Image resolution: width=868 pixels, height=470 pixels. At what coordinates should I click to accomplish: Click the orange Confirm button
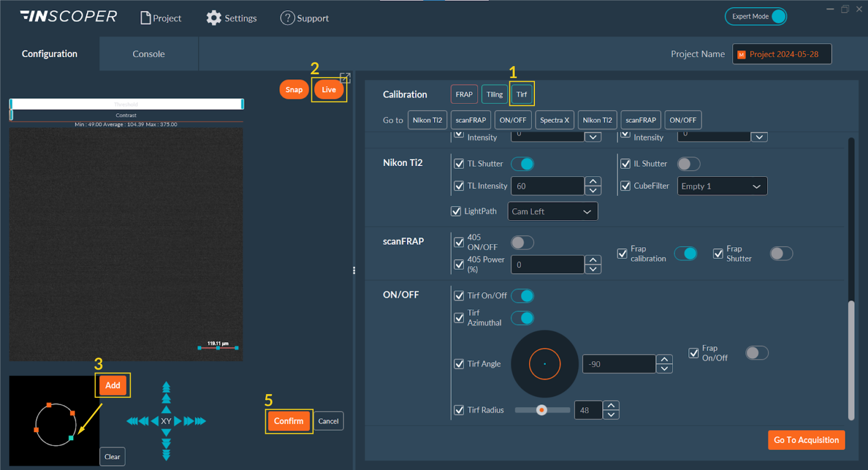coord(289,421)
